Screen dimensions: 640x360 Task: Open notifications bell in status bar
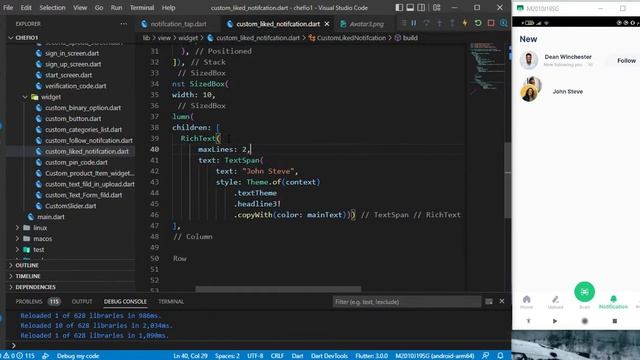coord(500,356)
